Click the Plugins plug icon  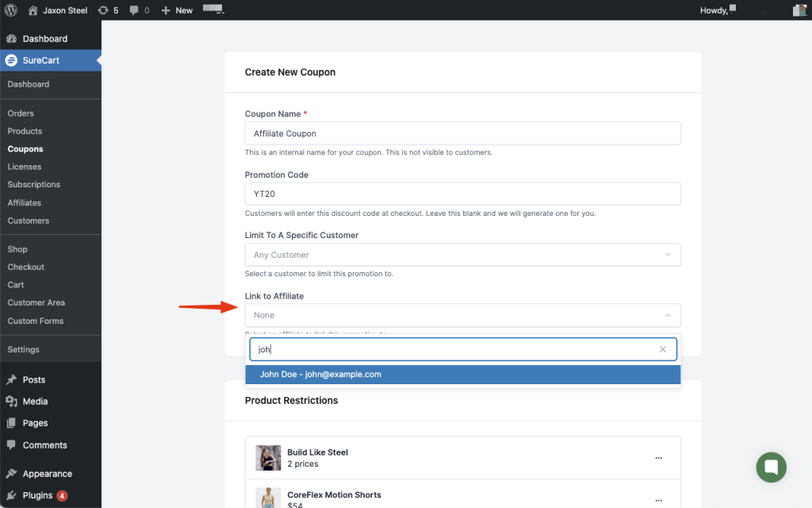point(11,495)
